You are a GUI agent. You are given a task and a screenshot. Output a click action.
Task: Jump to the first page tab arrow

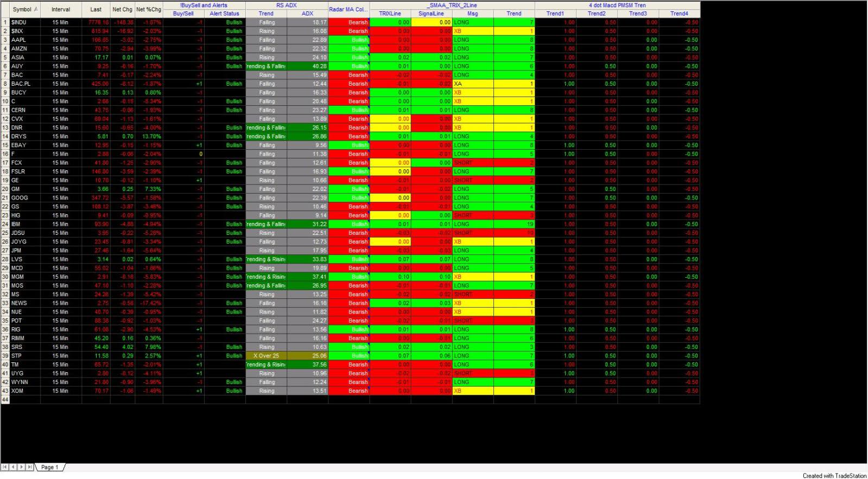coord(5,467)
